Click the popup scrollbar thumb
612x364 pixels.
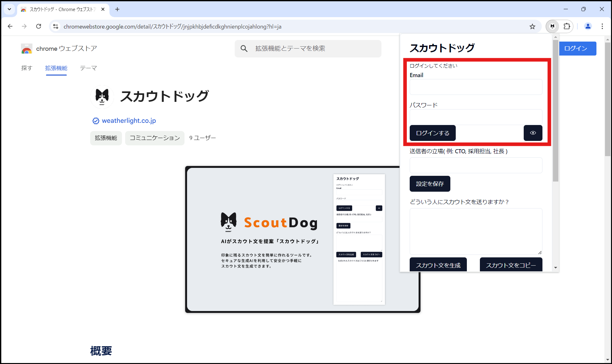click(555, 111)
